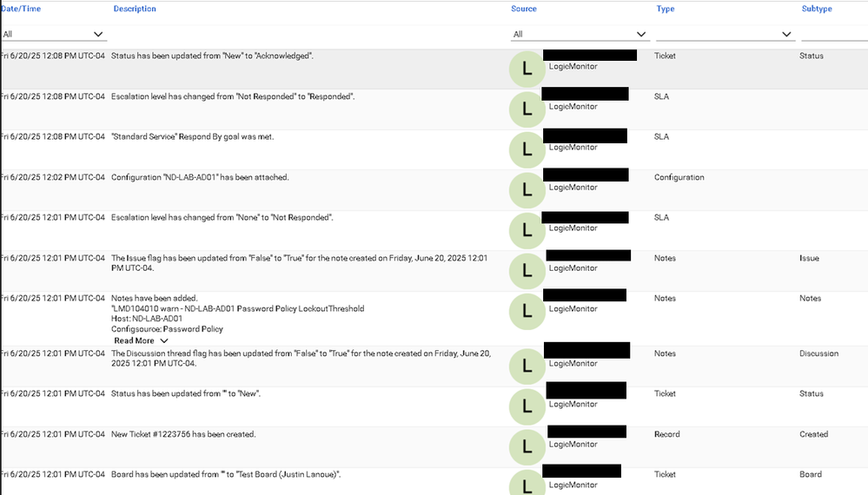Click the avatar on 'Discussion thread flag' row

527,366
